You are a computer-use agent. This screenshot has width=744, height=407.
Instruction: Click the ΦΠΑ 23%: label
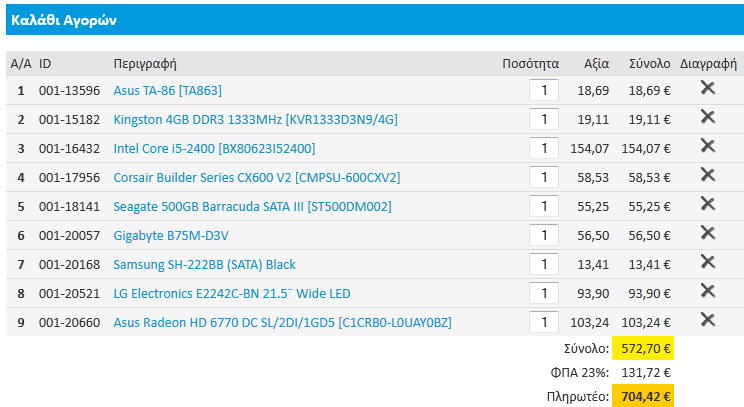(579, 373)
